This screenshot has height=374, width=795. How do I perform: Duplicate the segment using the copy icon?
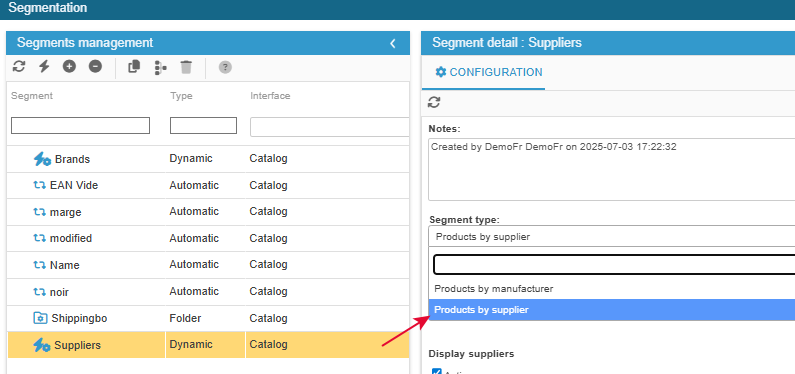[x=134, y=66]
